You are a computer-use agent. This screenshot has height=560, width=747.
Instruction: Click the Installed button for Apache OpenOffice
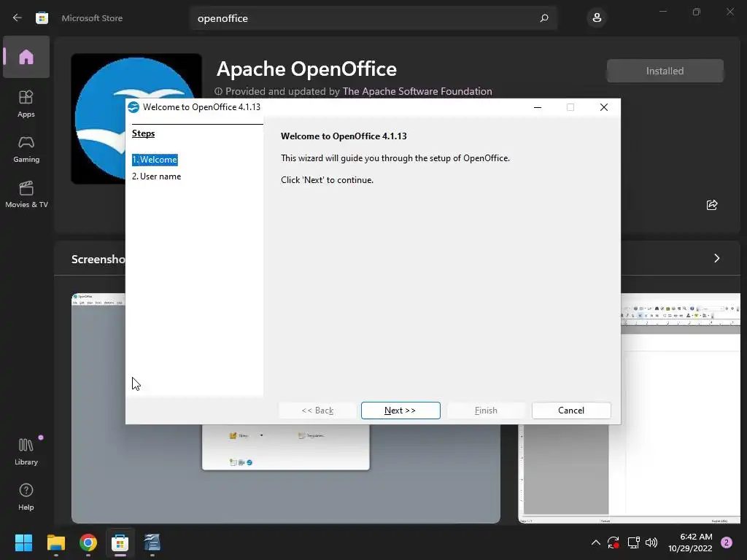click(x=665, y=71)
